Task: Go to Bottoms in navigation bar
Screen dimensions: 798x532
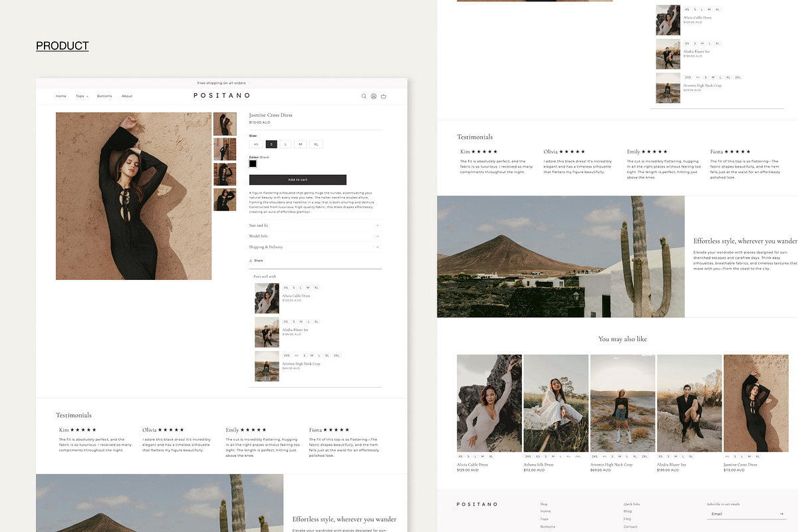Action: click(x=104, y=96)
